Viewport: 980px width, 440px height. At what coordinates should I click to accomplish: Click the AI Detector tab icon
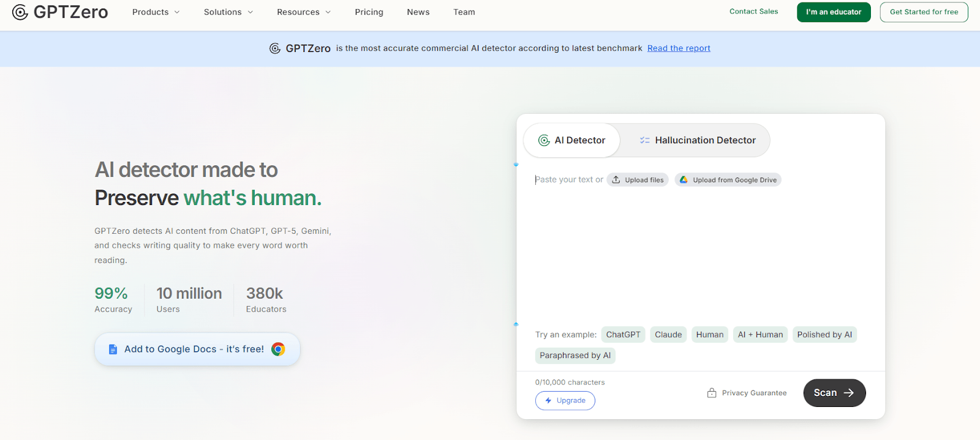point(544,140)
